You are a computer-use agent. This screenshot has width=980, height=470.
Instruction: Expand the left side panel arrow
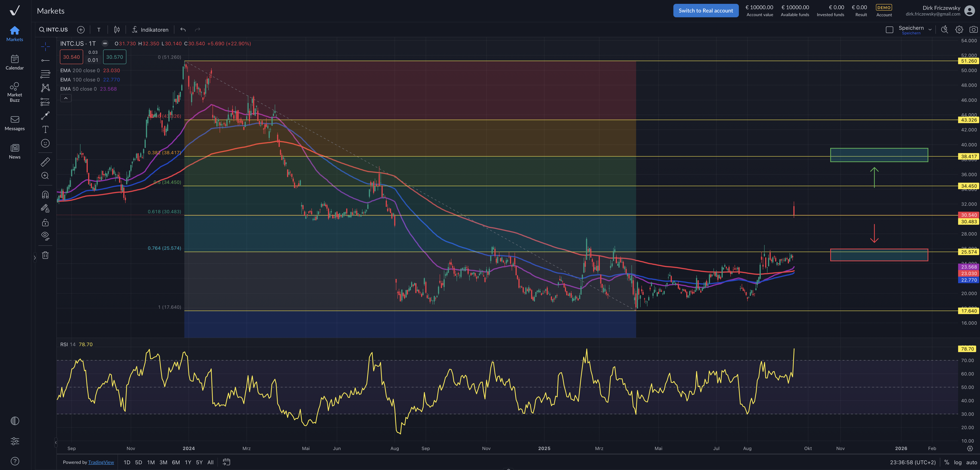coord(35,257)
